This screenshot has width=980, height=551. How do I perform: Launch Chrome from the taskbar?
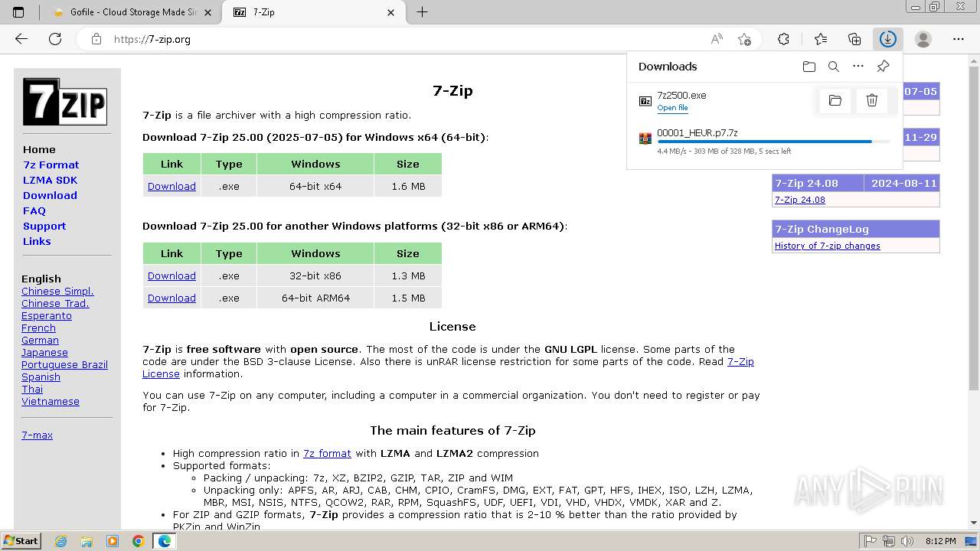pyautogui.click(x=138, y=541)
